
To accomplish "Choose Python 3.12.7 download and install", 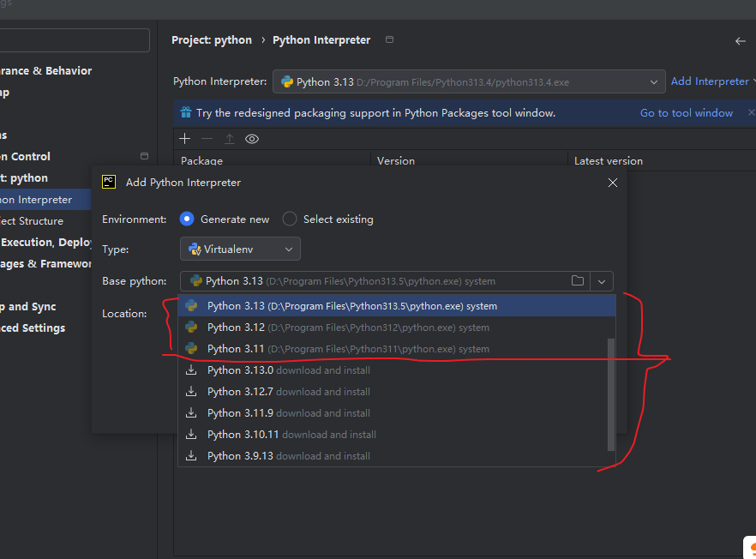I will [x=393, y=391].
